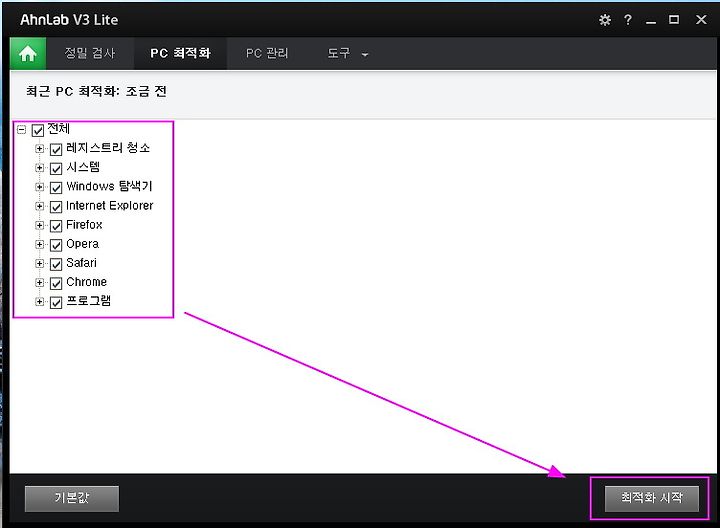Select the Opera label text

[82, 244]
